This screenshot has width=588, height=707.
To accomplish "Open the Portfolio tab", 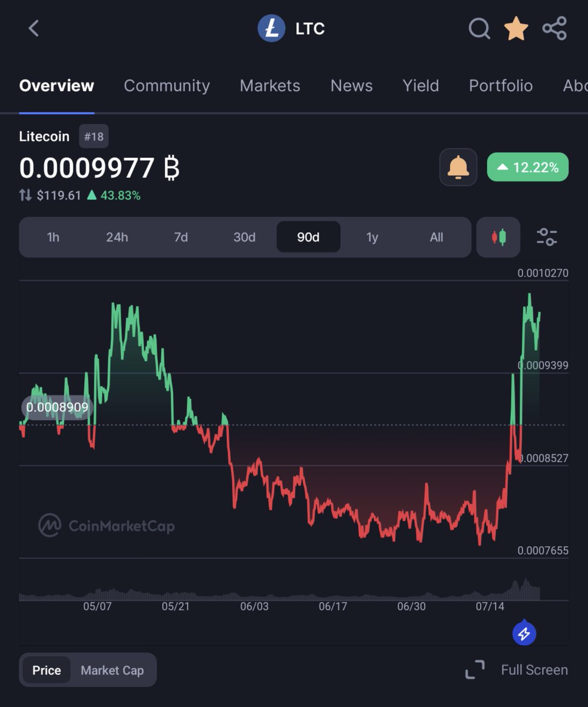I will coord(501,86).
